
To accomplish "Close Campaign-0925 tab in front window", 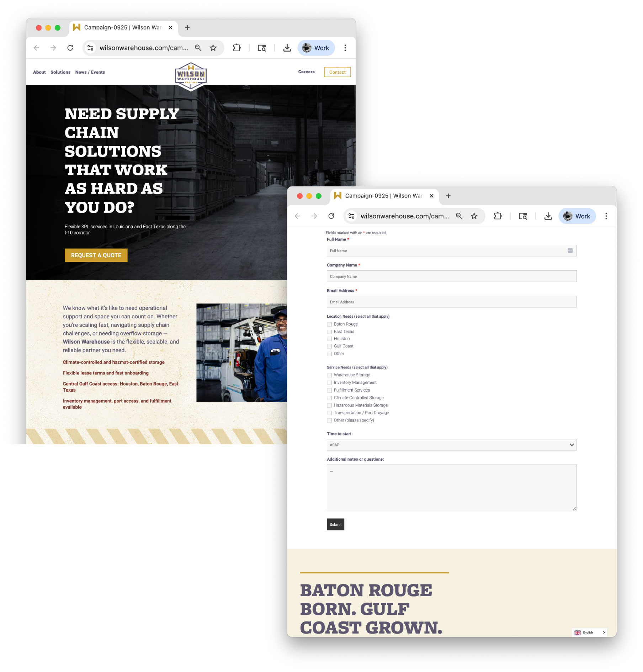I will 431,196.
